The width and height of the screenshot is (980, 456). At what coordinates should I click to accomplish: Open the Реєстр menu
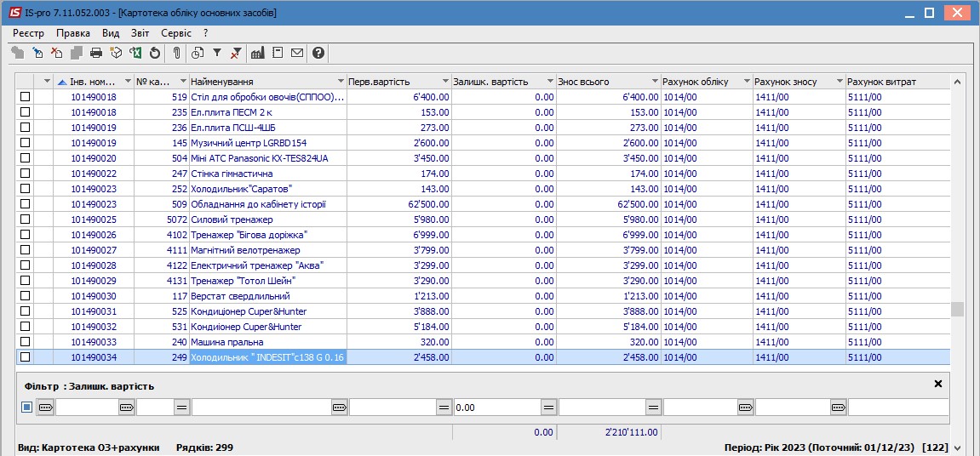(28, 33)
